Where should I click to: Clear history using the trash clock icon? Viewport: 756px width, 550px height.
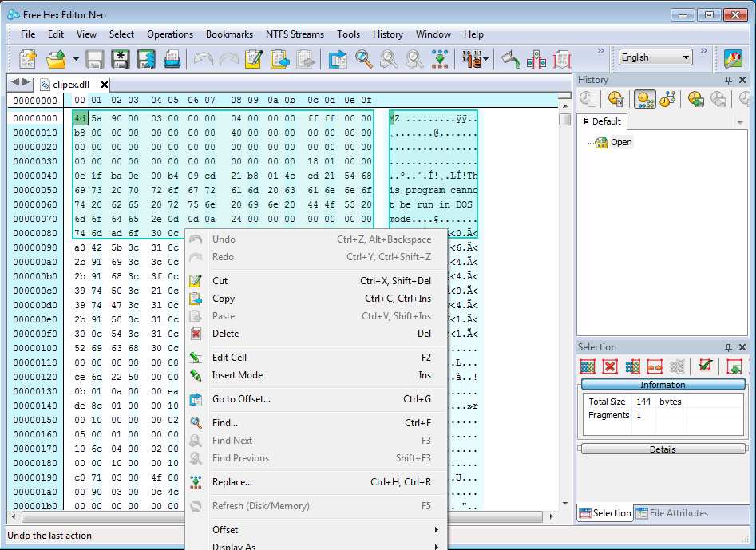pos(615,97)
